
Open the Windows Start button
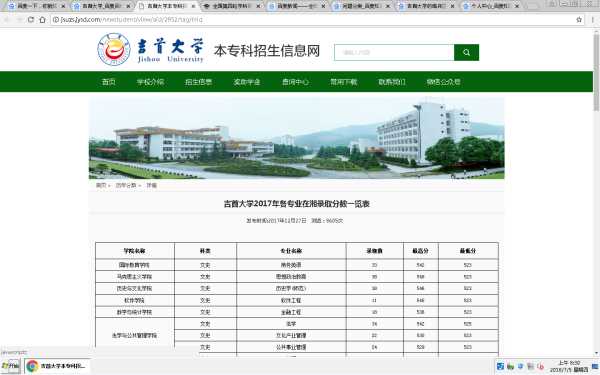click(x=10, y=366)
